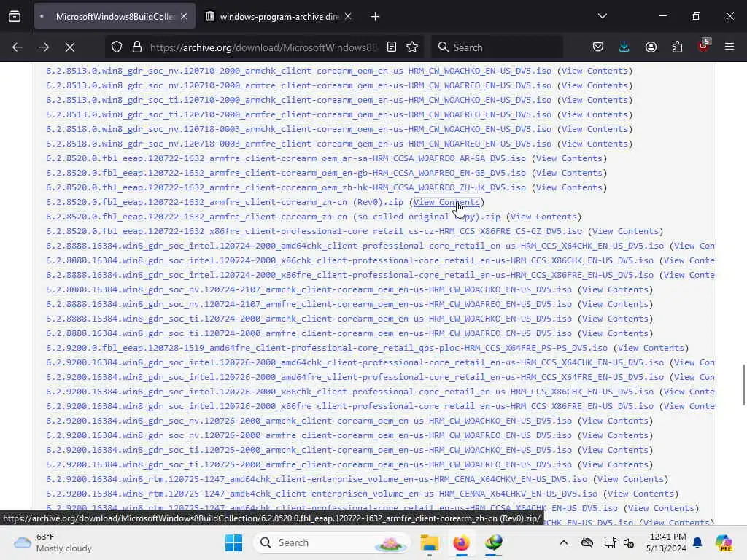Open File Explorer from taskbar
Screen dimensions: 747x560
pyautogui.click(x=429, y=542)
